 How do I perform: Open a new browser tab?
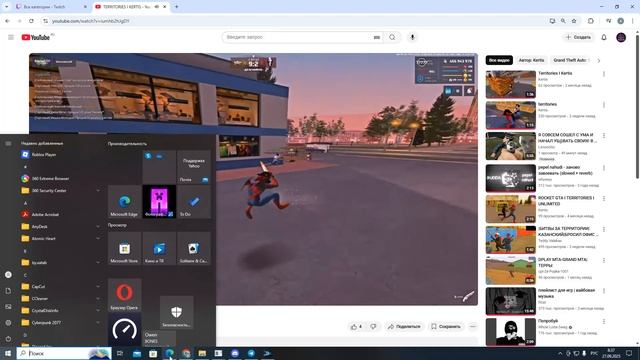point(176,7)
